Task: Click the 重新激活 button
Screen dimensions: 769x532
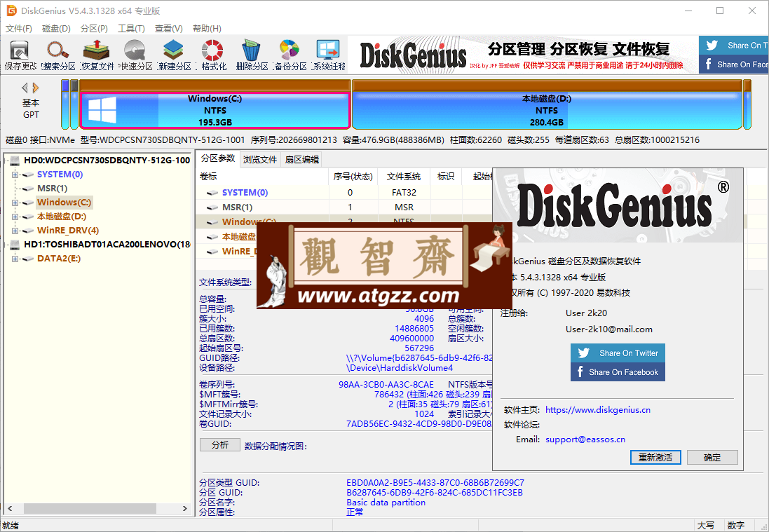Action: point(655,457)
